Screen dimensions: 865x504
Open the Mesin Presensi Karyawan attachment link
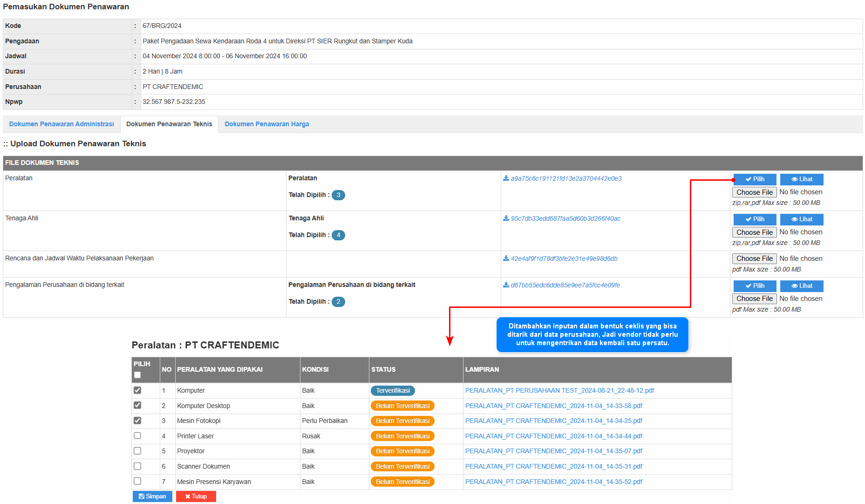pos(553,482)
